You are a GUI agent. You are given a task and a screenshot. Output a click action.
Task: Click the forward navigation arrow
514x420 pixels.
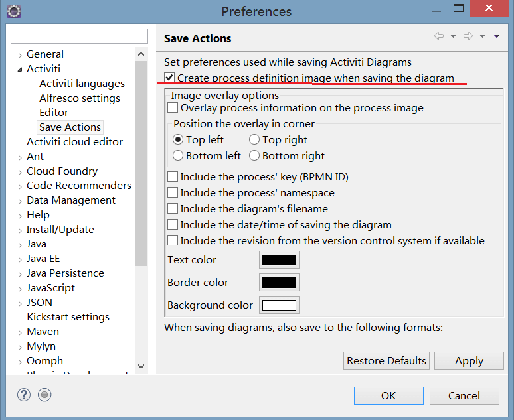pos(468,36)
